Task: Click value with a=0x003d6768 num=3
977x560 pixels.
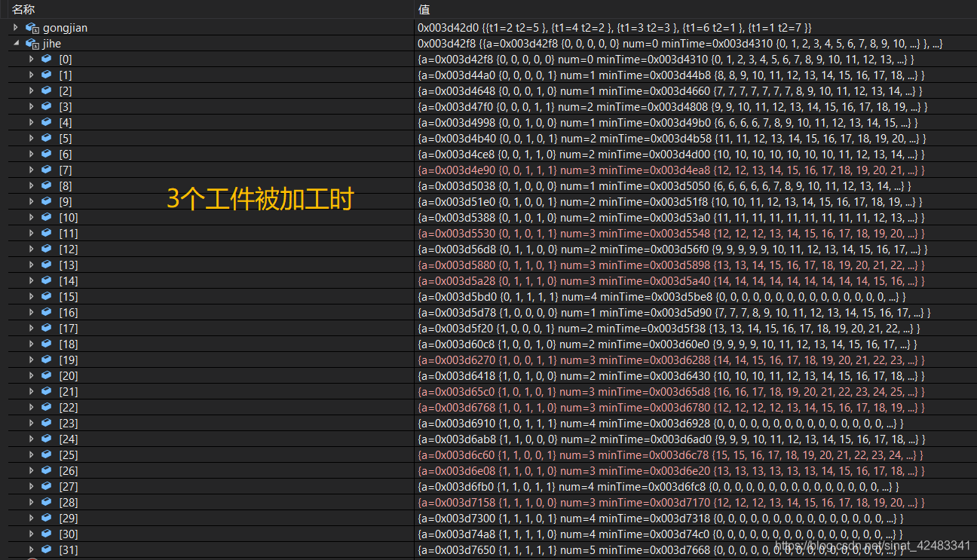Action: coord(671,407)
